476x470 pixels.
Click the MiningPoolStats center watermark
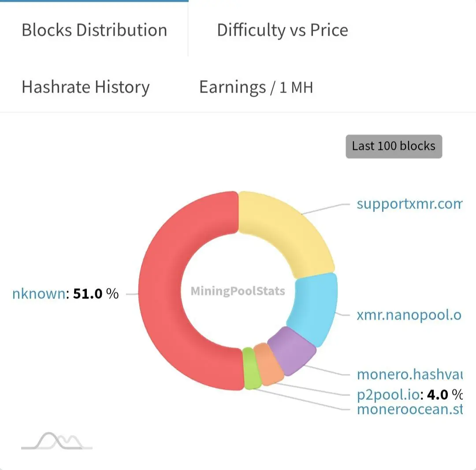click(x=238, y=291)
